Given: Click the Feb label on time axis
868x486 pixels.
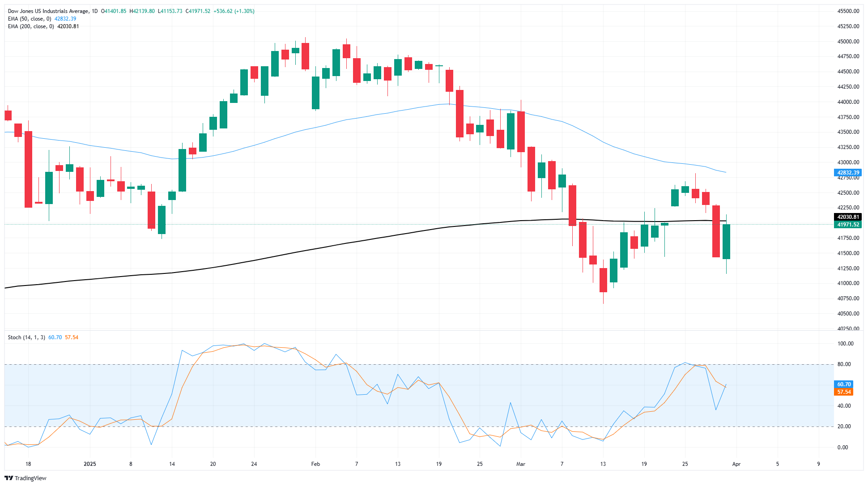Looking at the screenshot, I should (x=315, y=464).
